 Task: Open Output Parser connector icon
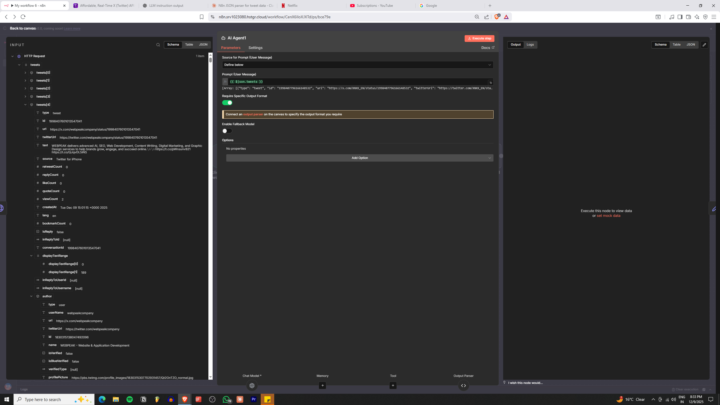tap(463, 386)
